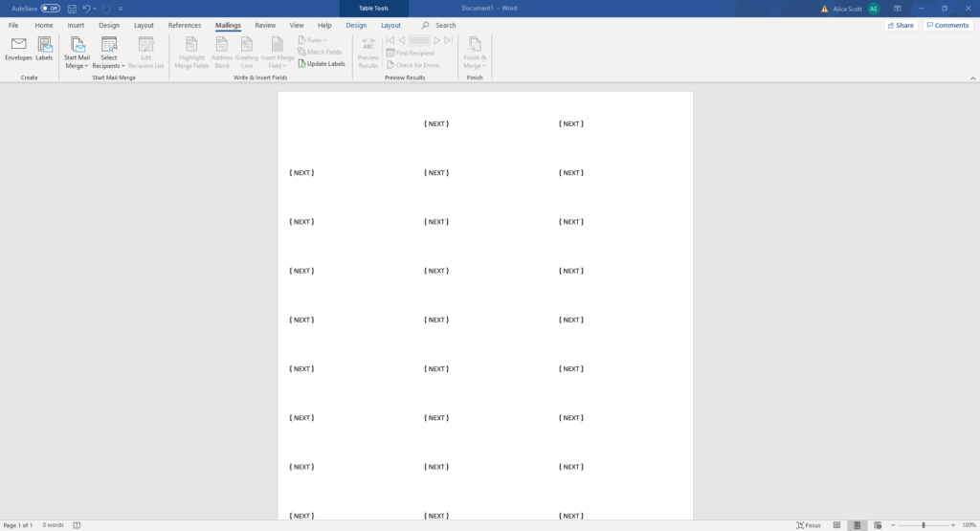Screen dimensions: 980x531
Task: Click the Share button
Action: pyautogui.click(x=900, y=25)
